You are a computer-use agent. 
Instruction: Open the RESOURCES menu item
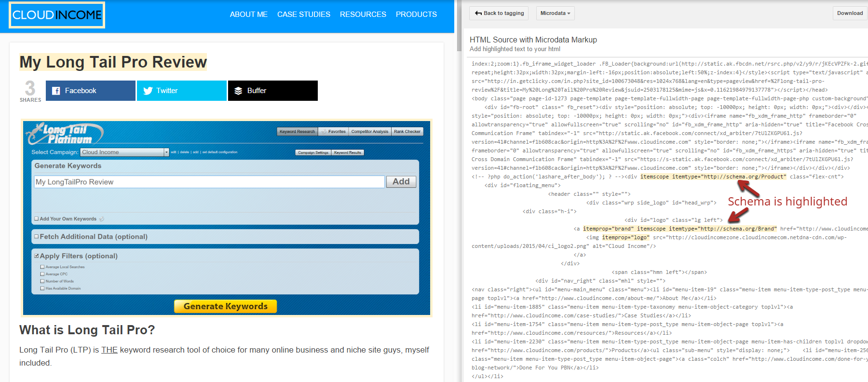click(363, 14)
